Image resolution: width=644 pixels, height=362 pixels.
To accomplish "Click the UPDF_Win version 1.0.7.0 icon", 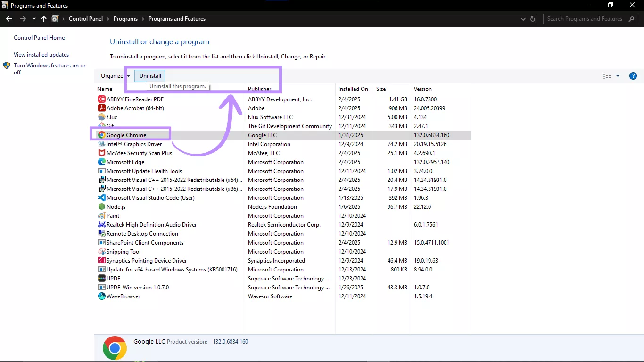I will tap(101, 288).
